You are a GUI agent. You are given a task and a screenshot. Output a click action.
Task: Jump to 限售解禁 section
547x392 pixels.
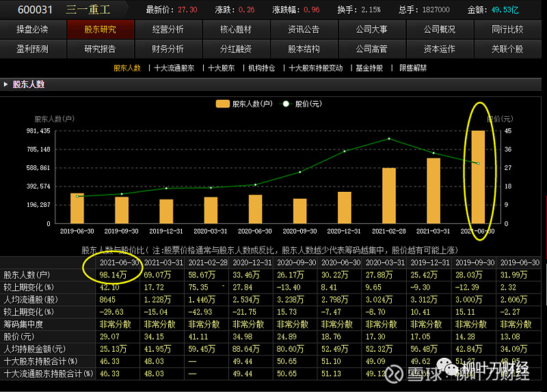[413, 68]
